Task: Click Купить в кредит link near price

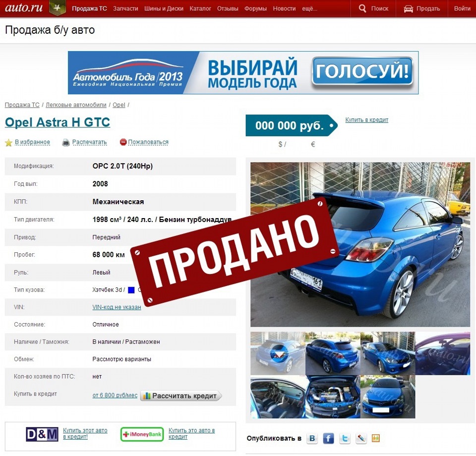Action: (x=367, y=120)
